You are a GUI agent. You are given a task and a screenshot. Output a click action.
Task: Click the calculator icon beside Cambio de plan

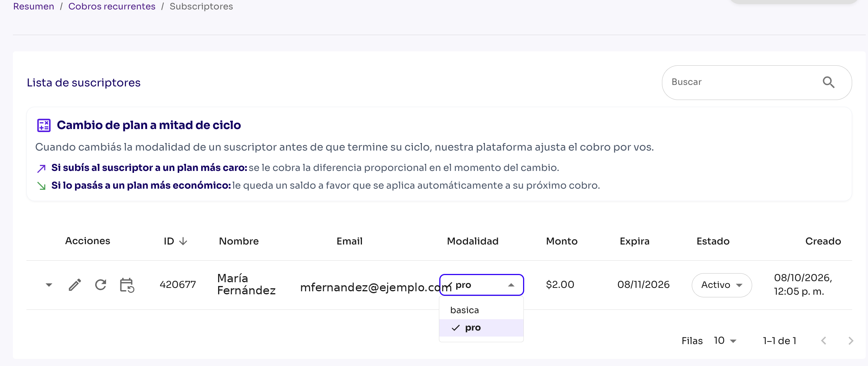click(x=44, y=125)
